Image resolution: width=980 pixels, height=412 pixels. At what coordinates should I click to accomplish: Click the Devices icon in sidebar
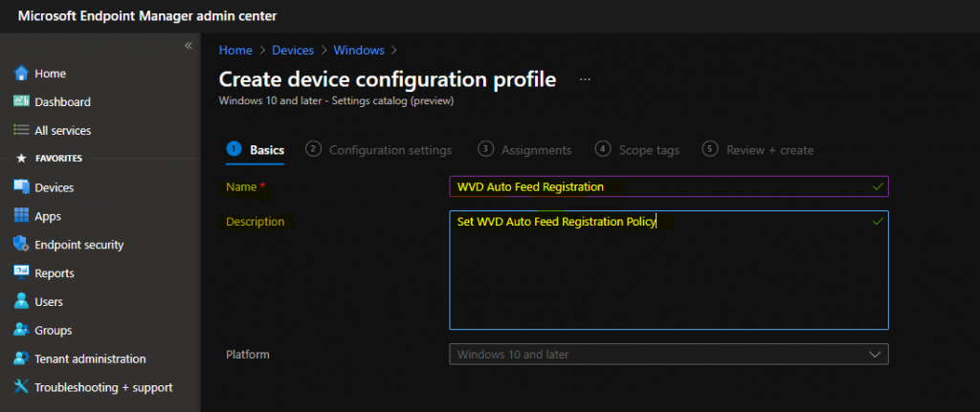click(21, 187)
